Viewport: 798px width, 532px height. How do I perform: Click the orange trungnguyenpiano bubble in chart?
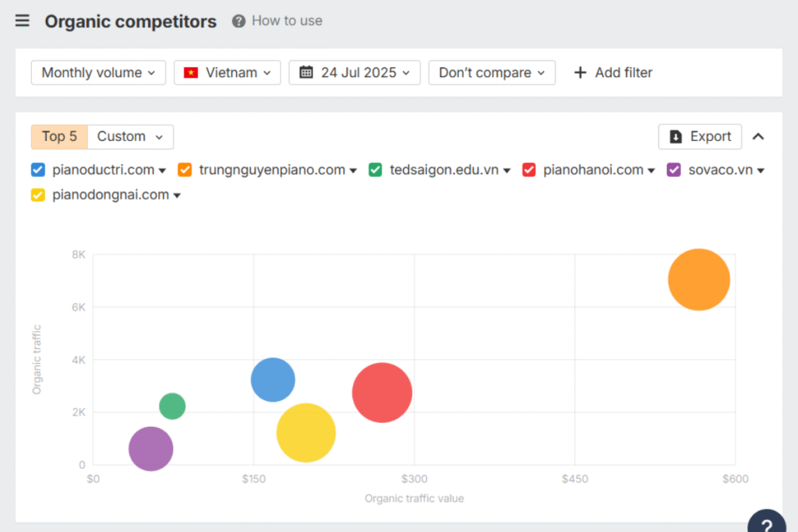[x=699, y=280]
